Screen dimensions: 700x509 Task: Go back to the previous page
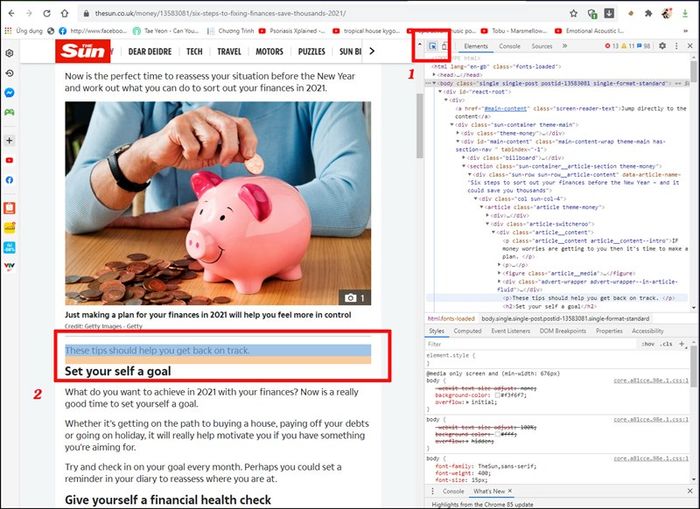coord(12,13)
